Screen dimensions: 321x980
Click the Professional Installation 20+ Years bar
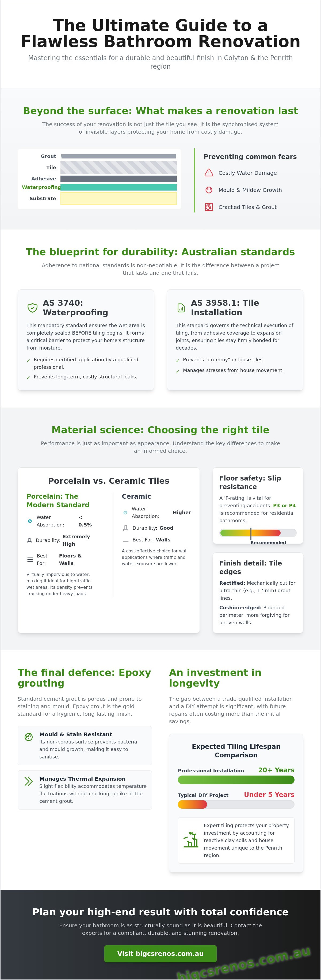click(x=236, y=780)
